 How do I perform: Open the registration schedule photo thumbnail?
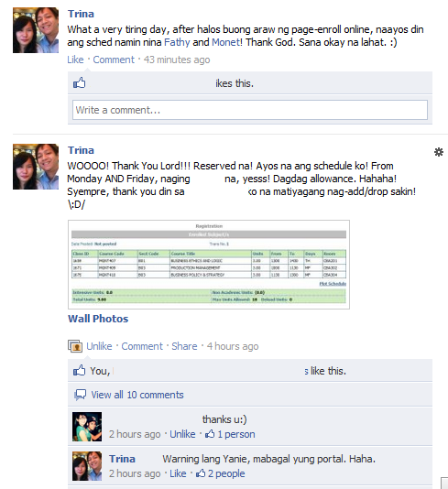click(x=209, y=265)
